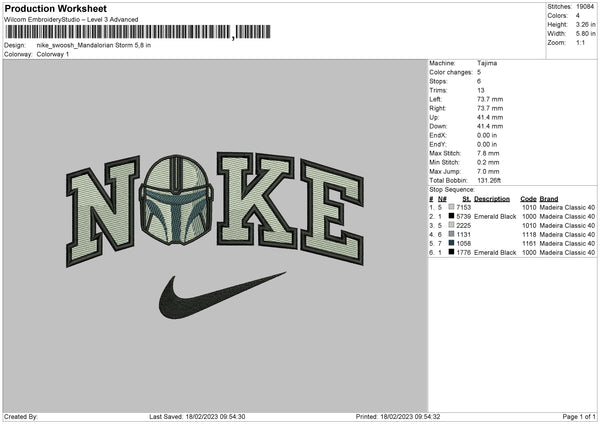The height and width of the screenshot is (424, 600).
Task: Click the thread number '2225' in row 3
Action: [463, 225]
